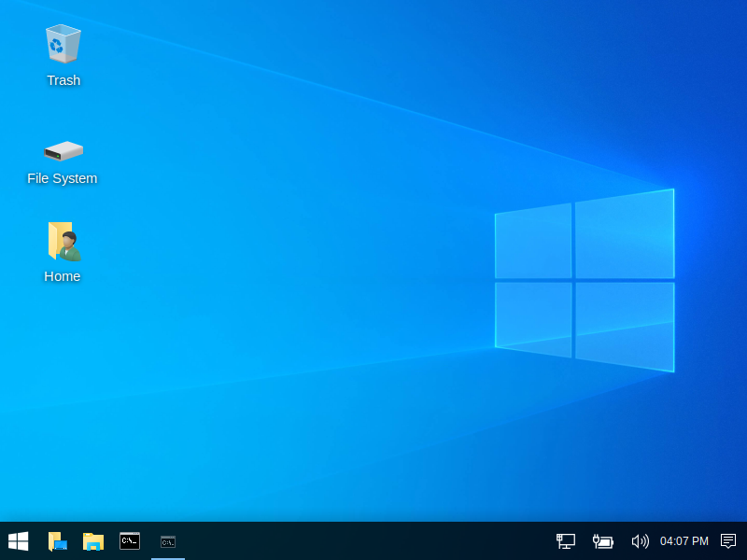Screen dimensions: 747x560
Task: Select the File System drive icon
Action: coord(63,150)
